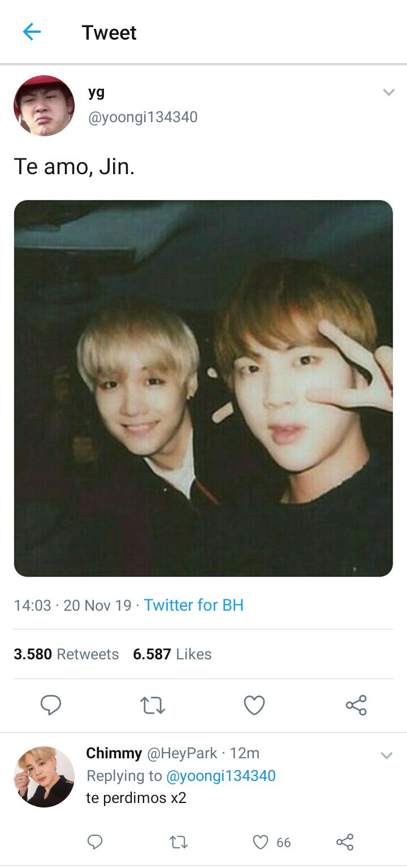
Task: Open the @yoongi134340 mention in reply
Action: [221, 776]
